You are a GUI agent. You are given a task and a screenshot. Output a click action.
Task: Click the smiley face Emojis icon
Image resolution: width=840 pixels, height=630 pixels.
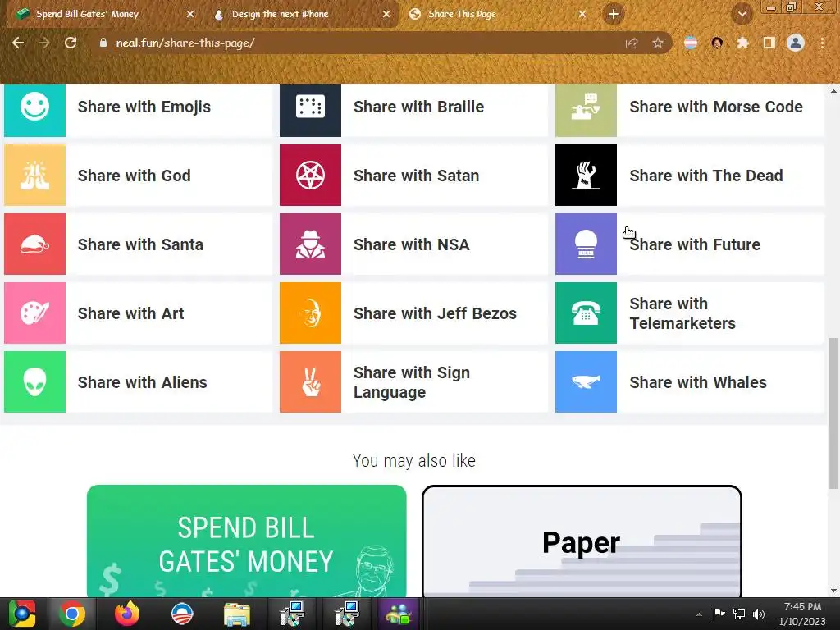pos(34,107)
